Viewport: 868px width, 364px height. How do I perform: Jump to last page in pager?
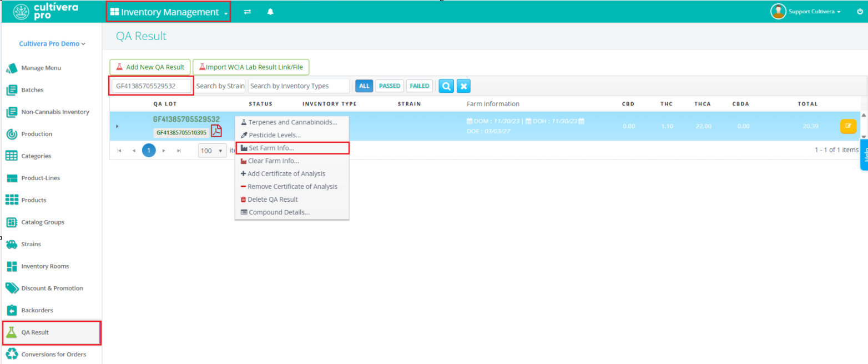click(179, 151)
